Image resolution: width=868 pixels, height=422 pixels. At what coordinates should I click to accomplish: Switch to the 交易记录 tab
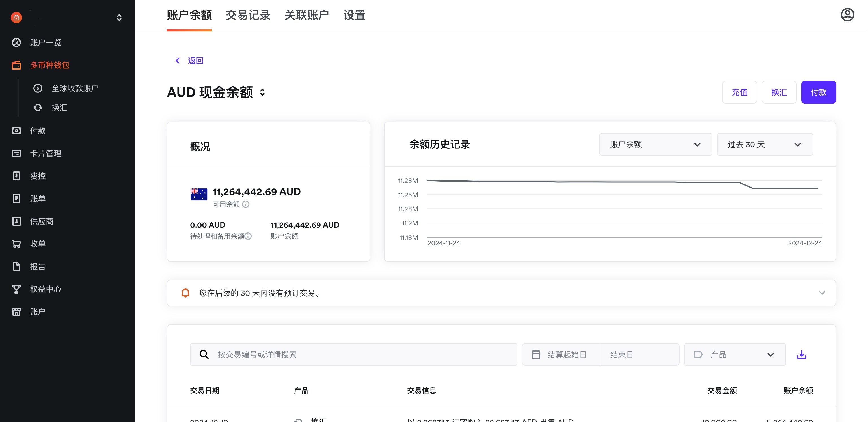248,15
